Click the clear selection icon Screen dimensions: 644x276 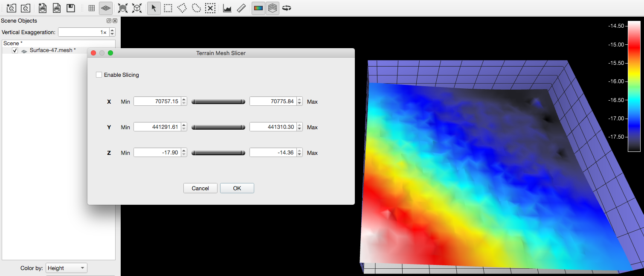[x=210, y=8]
